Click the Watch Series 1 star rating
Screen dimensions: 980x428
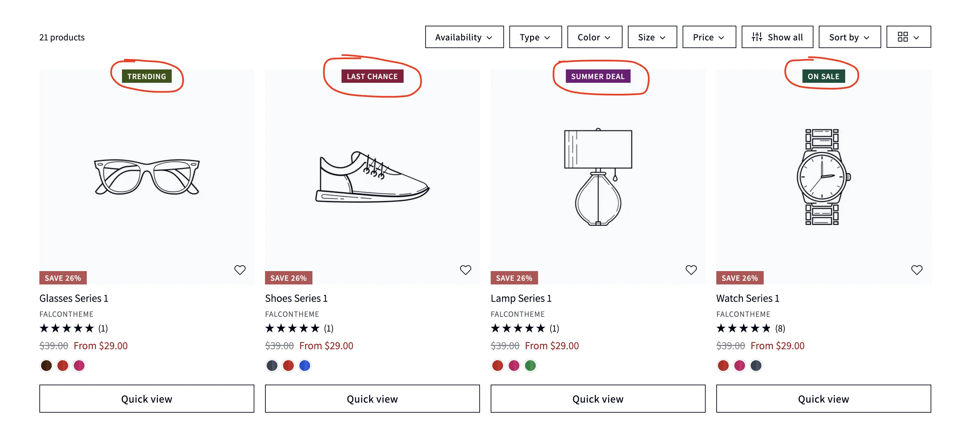(743, 328)
